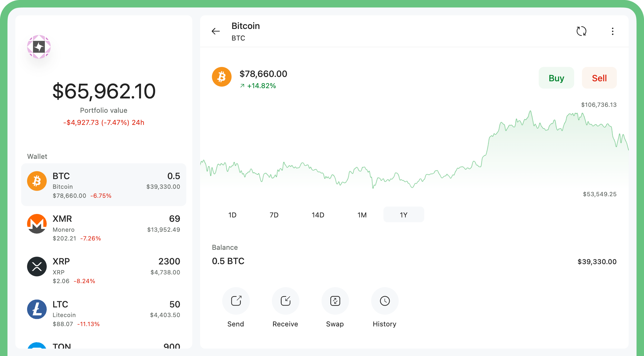Open the LTC Litecoin wallet entry
644x356 pixels.
point(103,313)
